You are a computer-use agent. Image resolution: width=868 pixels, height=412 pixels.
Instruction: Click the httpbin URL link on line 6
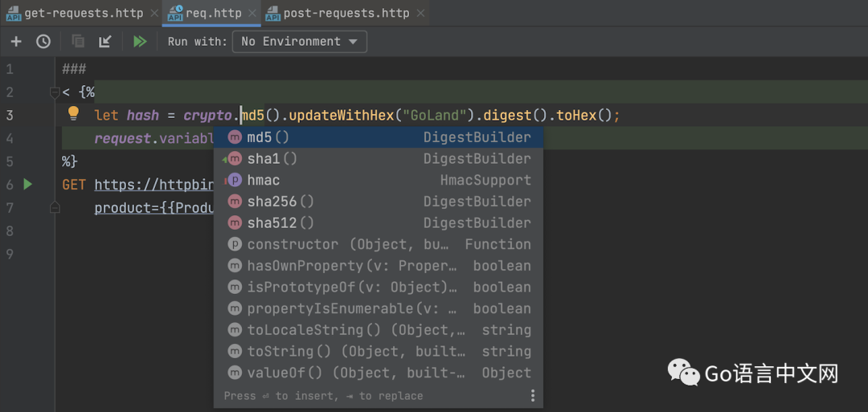coord(153,185)
